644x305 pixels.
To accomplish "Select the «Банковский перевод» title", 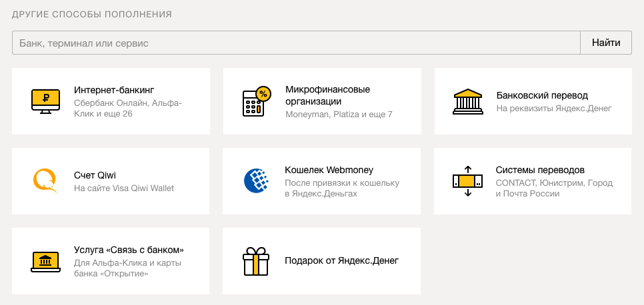I will point(542,95).
